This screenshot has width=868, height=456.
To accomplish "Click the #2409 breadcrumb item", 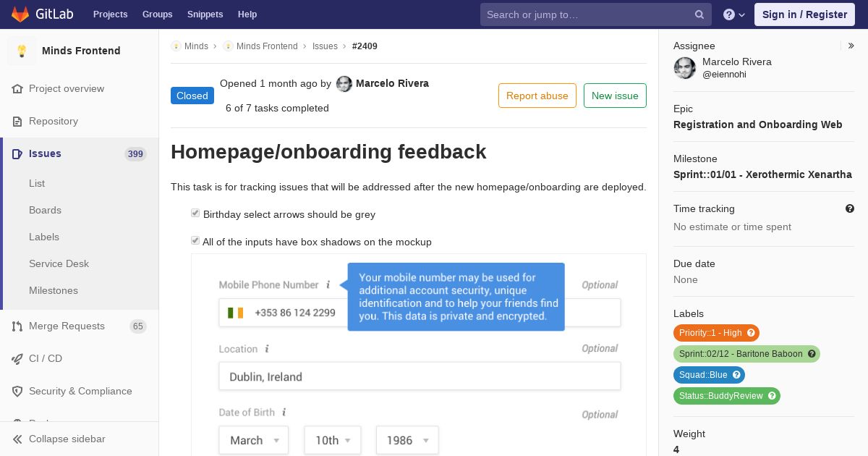I will click(x=365, y=46).
